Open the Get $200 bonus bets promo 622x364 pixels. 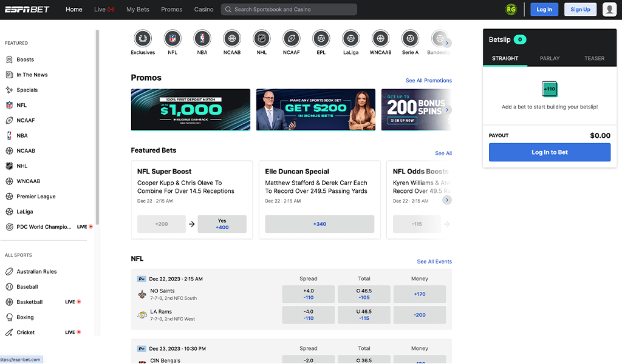[x=316, y=110]
